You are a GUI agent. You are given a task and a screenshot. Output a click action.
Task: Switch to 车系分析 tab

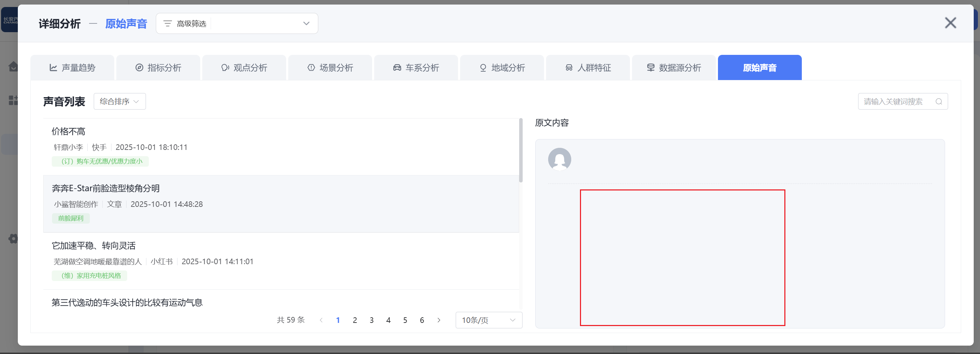[x=416, y=68]
